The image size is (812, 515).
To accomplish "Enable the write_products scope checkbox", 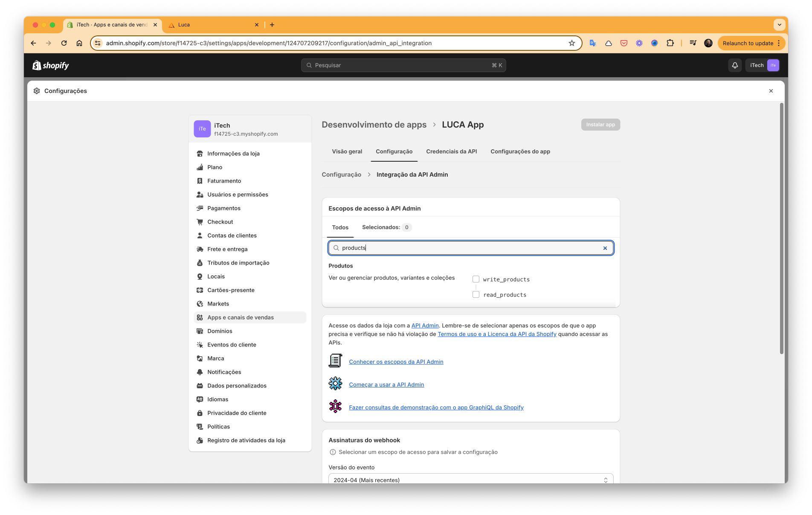I will pyautogui.click(x=476, y=279).
